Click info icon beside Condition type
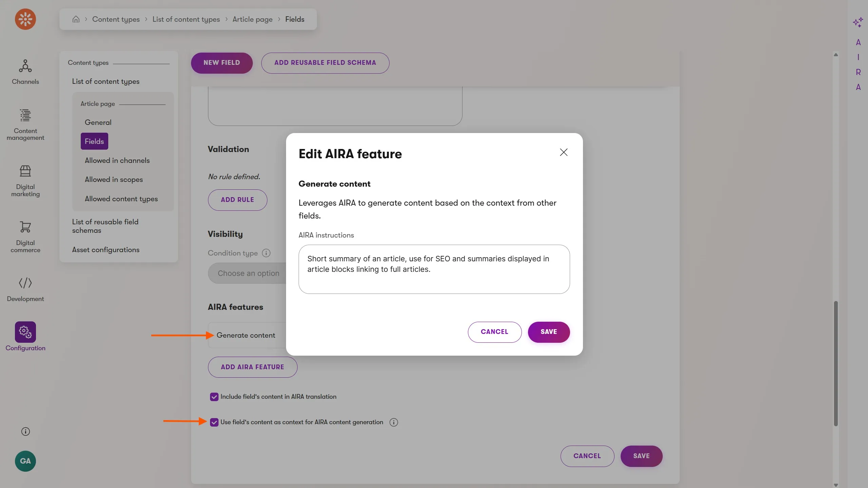The image size is (868, 488). point(266,253)
